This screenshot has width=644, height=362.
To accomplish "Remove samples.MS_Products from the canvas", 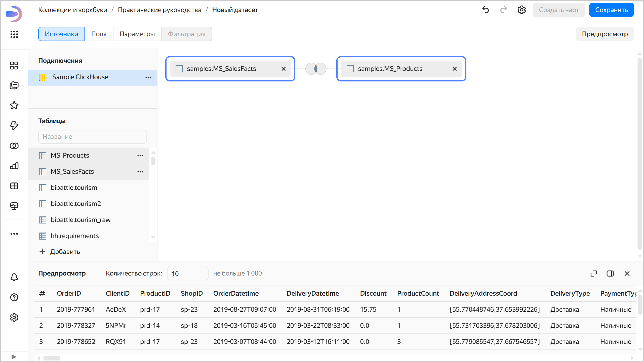I will (x=454, y=69).
